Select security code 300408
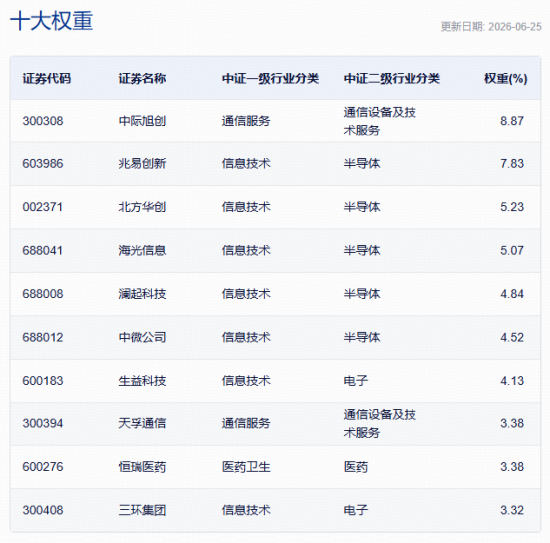The width and height of the screenshot is (550, 543). pyautogui.click(x=43, y=510)
